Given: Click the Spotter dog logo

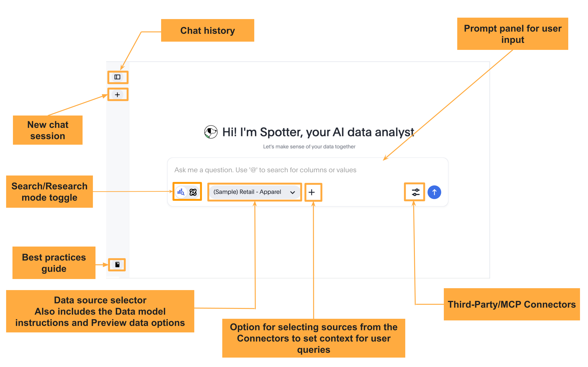Looking at the screenshot, I should tap(211, 132).
